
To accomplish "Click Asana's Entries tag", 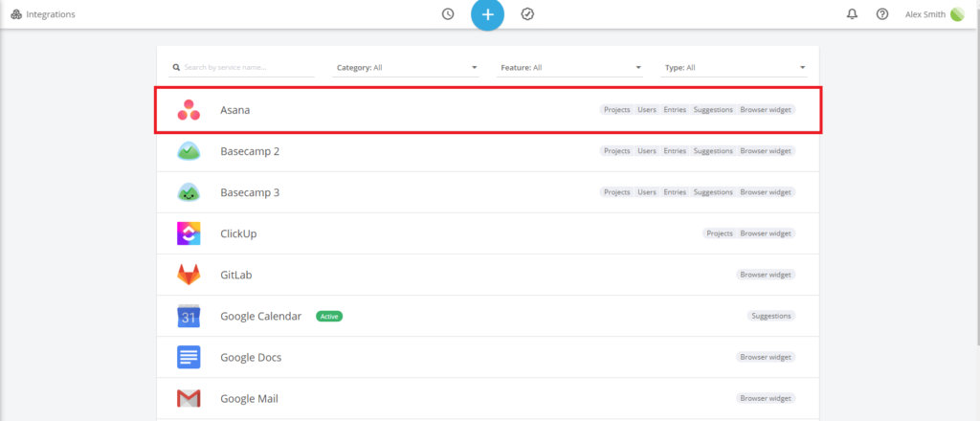I will pyautogui.click(x=675, y=109).
